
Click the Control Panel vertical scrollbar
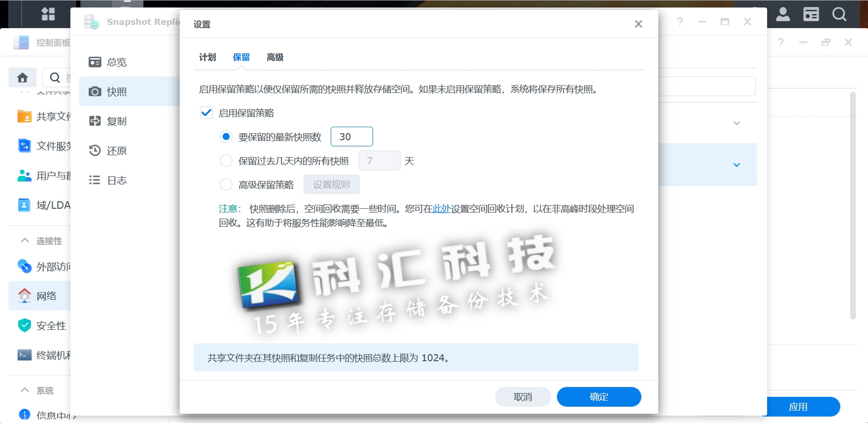click(853, 205)
